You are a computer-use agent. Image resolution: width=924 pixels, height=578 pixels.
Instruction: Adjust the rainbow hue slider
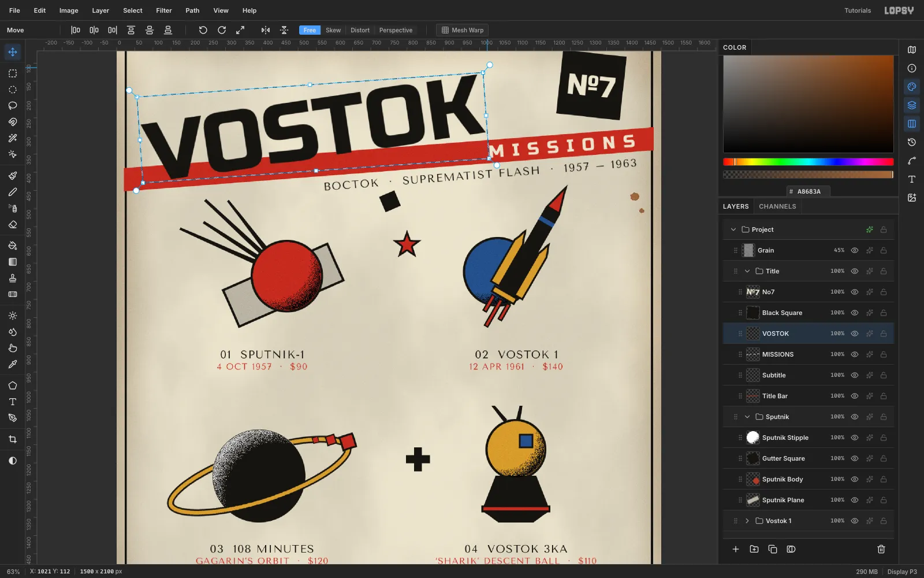point(808,162)
